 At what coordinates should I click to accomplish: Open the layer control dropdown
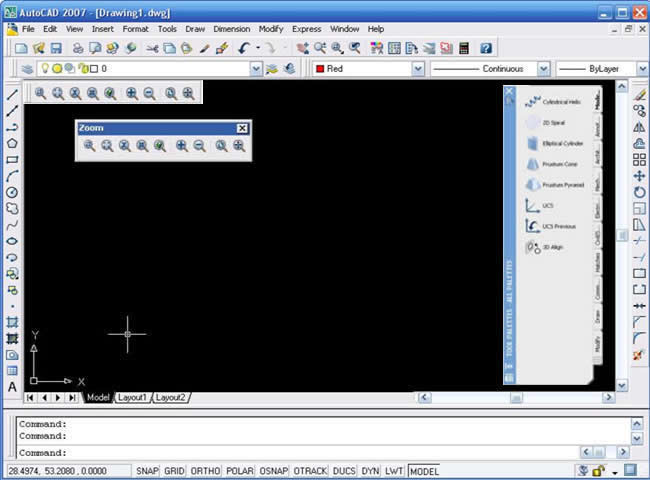point(256,69)
